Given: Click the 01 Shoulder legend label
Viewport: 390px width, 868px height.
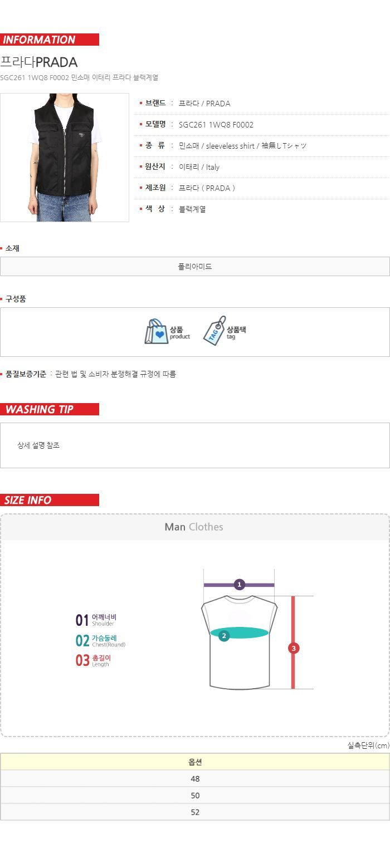Looking at the screenshot, I should [96, 620].
